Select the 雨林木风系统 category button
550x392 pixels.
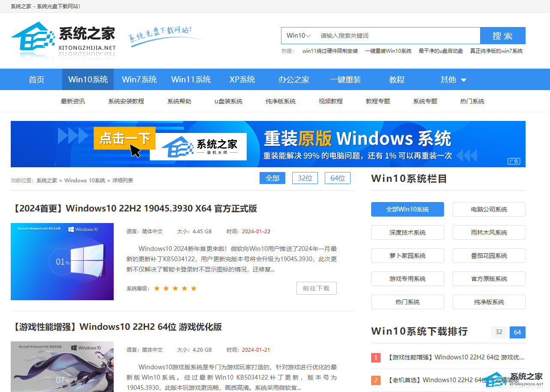489,232
